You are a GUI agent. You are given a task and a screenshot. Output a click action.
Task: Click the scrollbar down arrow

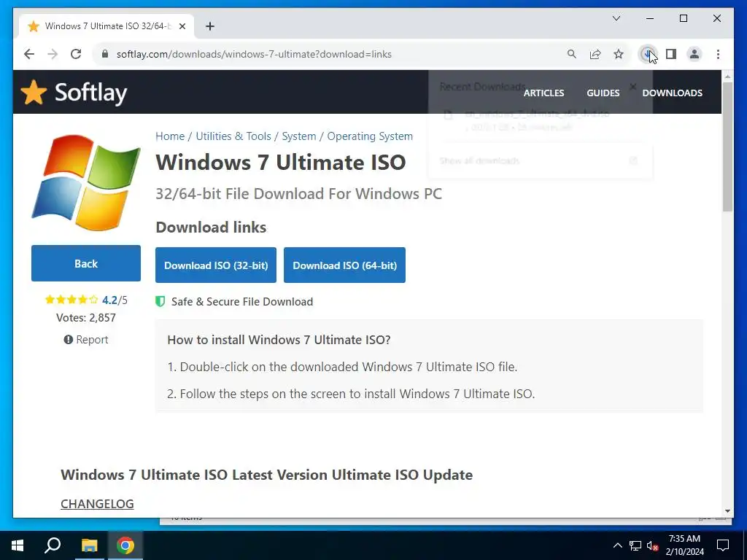[727, 511]
